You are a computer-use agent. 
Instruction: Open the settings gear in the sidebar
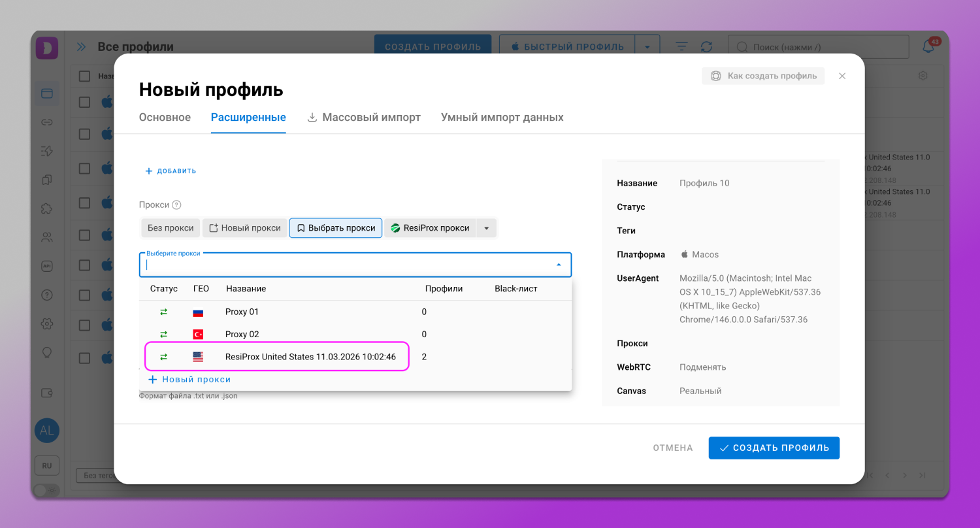pyautogui.click(x=46, y=323)
